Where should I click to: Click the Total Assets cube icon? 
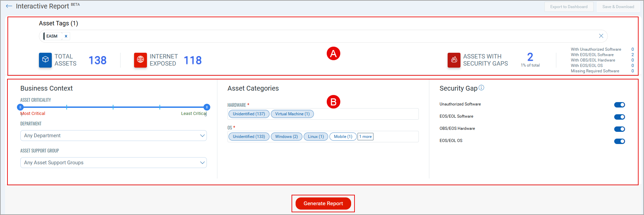point(45,60)
